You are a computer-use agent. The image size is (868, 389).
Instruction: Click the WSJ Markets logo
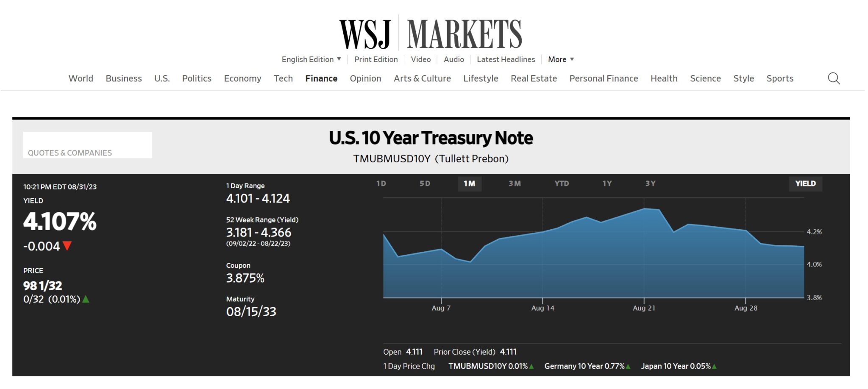430,34
